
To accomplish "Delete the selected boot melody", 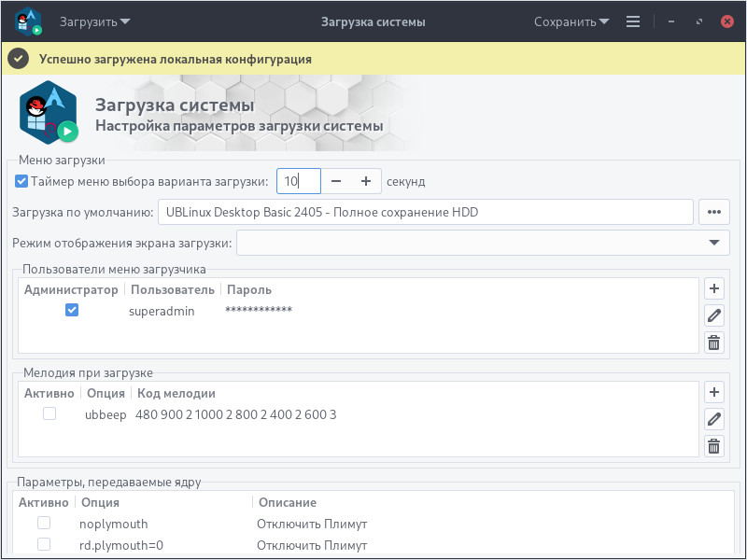I will (713, 446).
